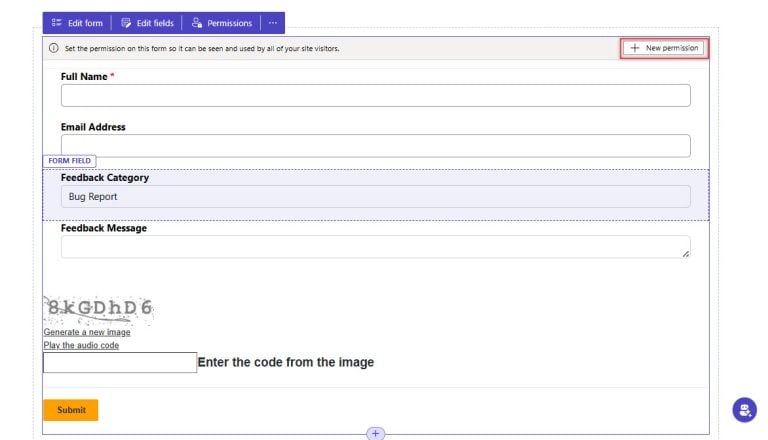768x440 pixels.
Task: Open Edit fields in the toolbar
Action: (x=147, y=23)
